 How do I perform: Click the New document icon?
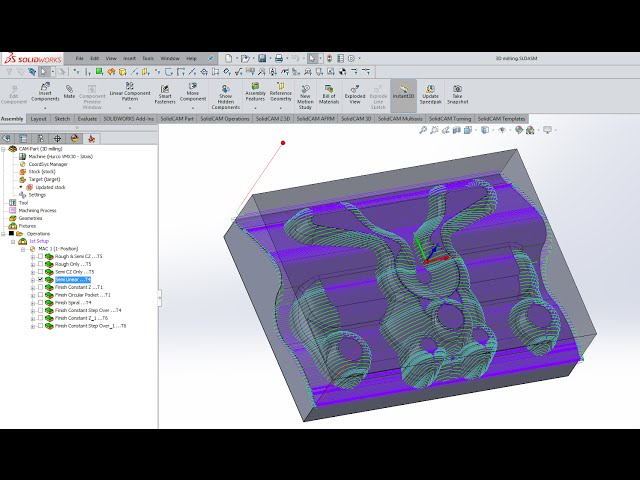coord(229,58)
